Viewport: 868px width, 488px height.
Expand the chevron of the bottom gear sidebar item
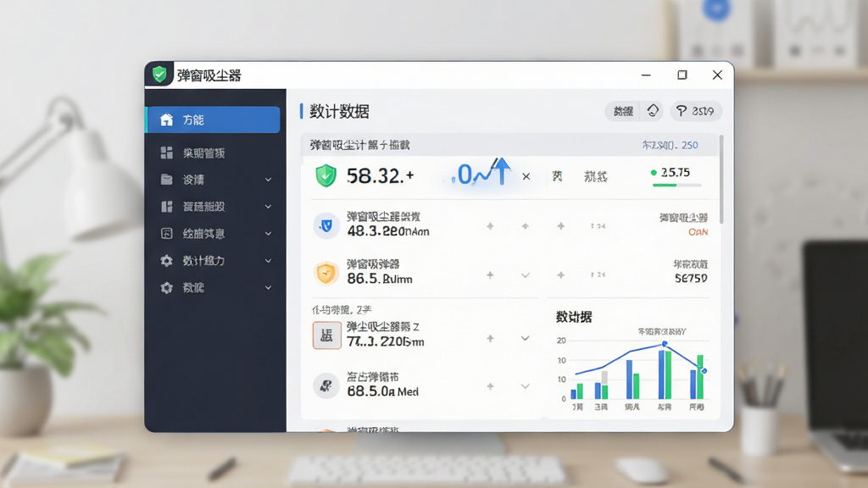pos(269,288)
